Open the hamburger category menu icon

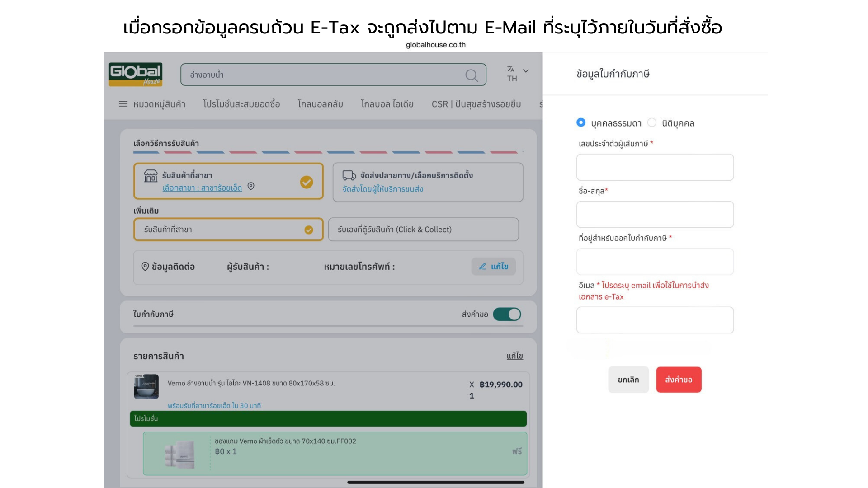(x=123, y=104)
